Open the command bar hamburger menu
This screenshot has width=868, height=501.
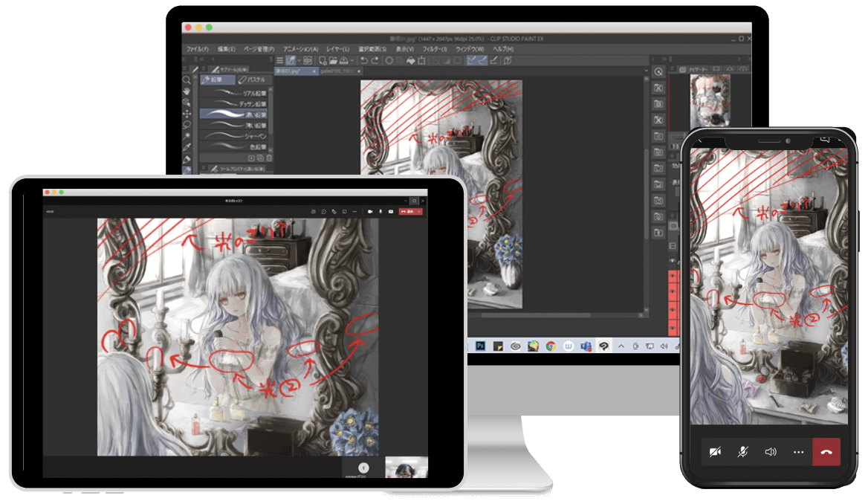279,60
